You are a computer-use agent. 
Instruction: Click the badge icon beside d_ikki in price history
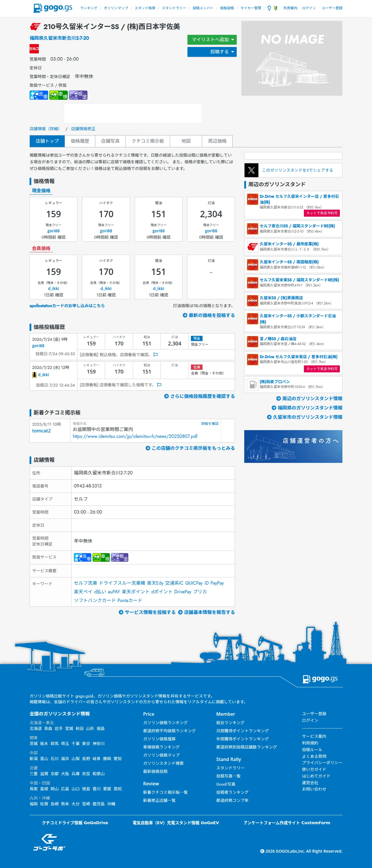[34, 375]
